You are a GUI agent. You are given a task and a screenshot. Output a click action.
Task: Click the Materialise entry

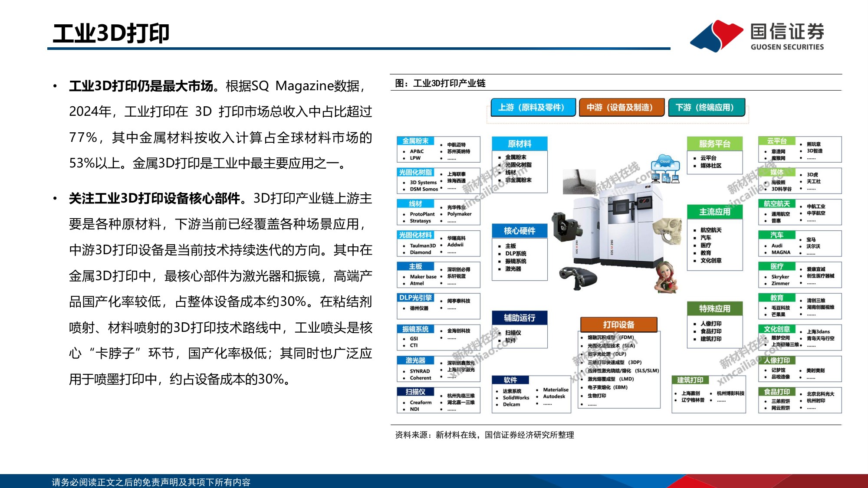coord(556,390)
